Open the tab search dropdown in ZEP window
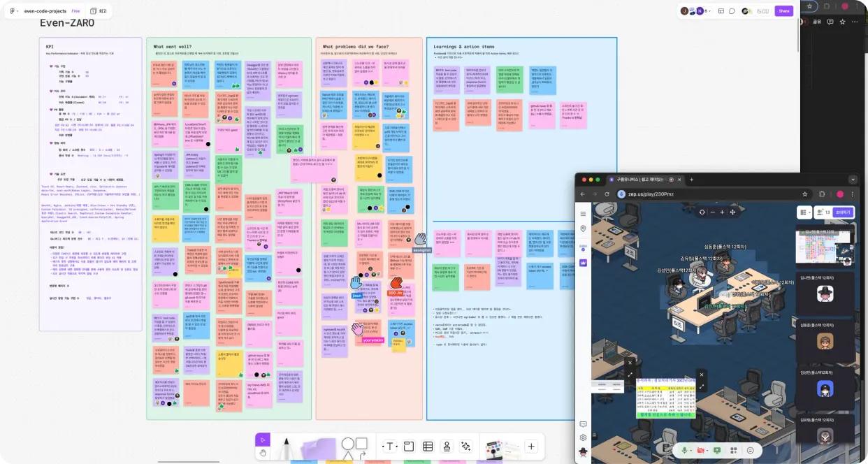 click(853, 180)
